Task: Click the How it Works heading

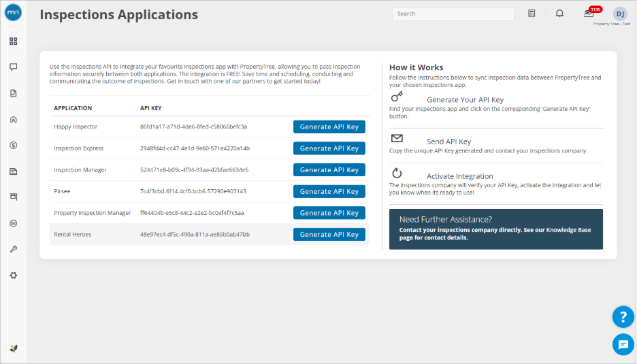Action: (x=416, y=67)
